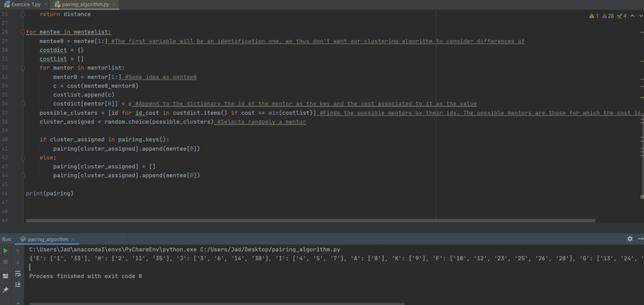Click line number 46 in gutter

click(5, 193)
